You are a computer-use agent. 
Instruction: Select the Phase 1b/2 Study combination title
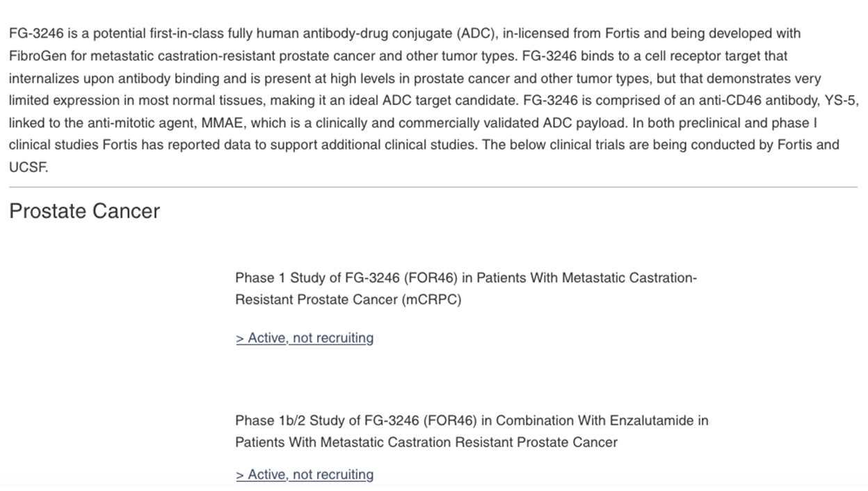coord(472,431)
